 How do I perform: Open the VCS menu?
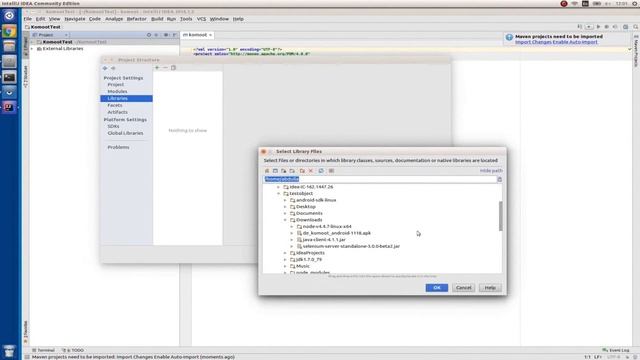(x=201, y=19)
